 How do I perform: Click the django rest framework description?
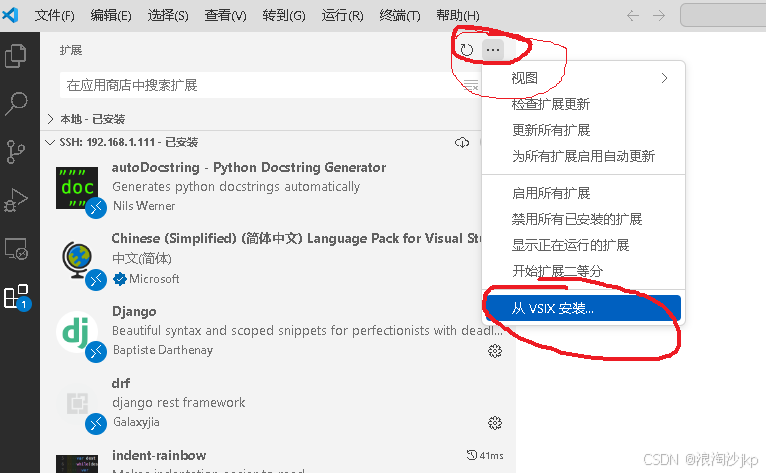click(178, 403)
